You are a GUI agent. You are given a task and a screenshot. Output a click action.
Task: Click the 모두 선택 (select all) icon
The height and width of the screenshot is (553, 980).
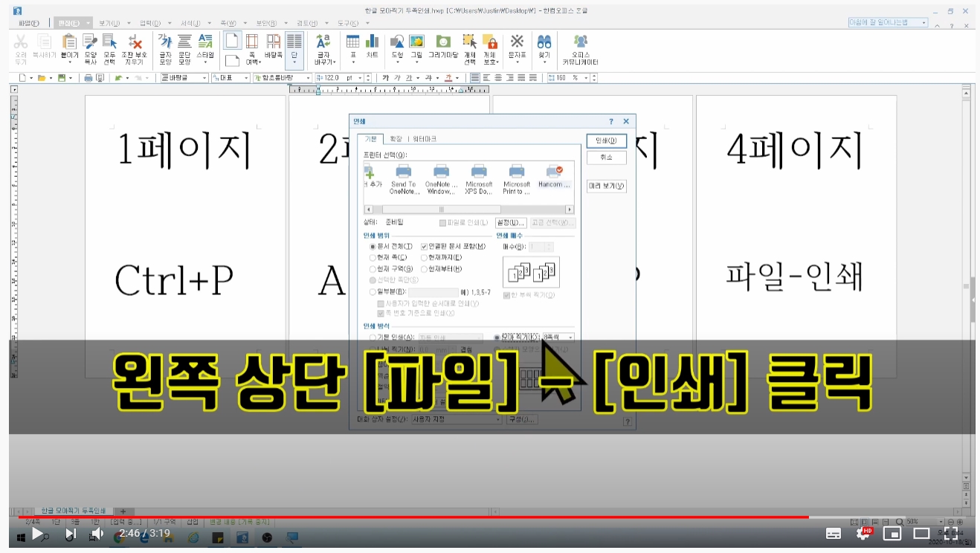point(109,42)
